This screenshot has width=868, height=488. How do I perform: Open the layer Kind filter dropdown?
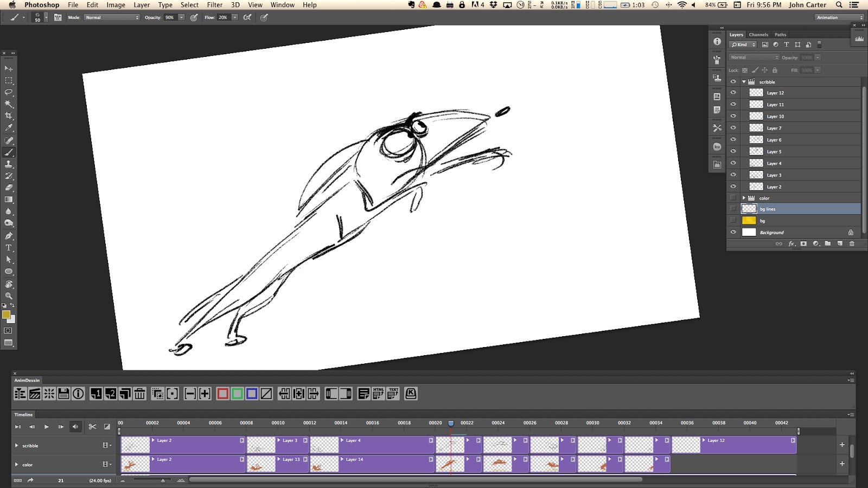click(743, 44)
